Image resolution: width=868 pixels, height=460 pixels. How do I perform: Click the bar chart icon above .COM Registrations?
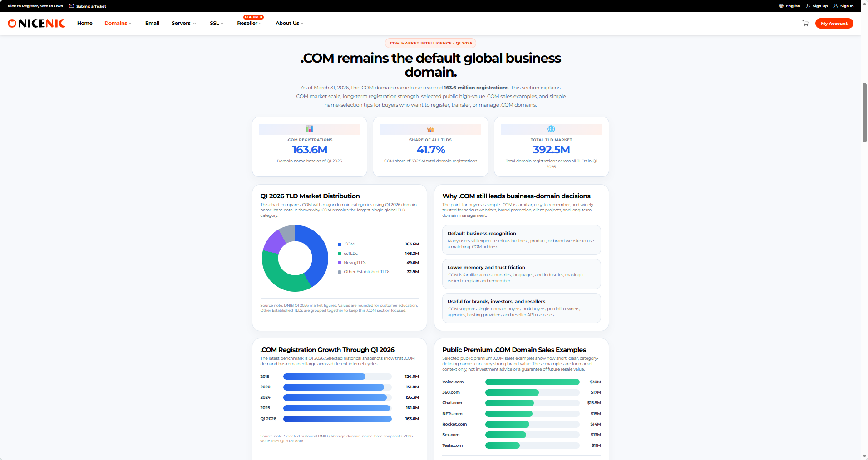coord(310,129)
